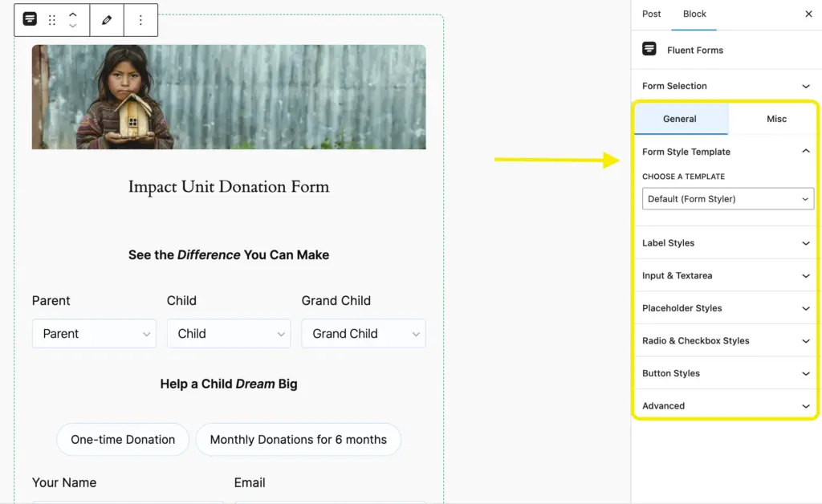Image resolution: width=822 pixels, height=504 pixels.
Task: Click the girl holding house banner image
Action: 229,97
